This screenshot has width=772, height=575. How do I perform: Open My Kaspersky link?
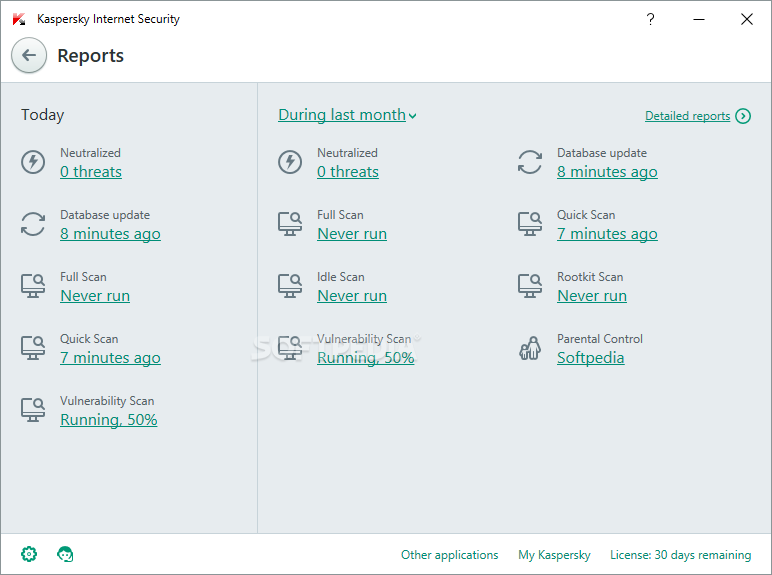[554, 555]
